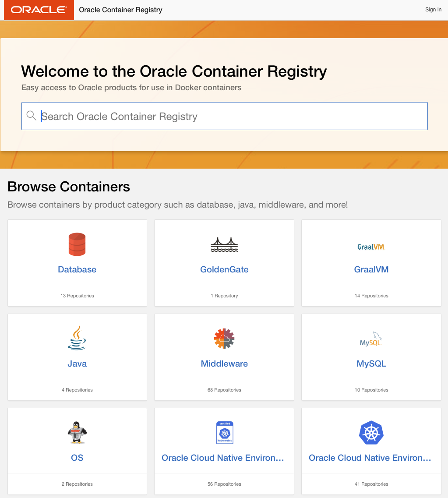Click the '41 Repositories' text
Viewport: 448px width, 498px height.
tap(371, 484)
